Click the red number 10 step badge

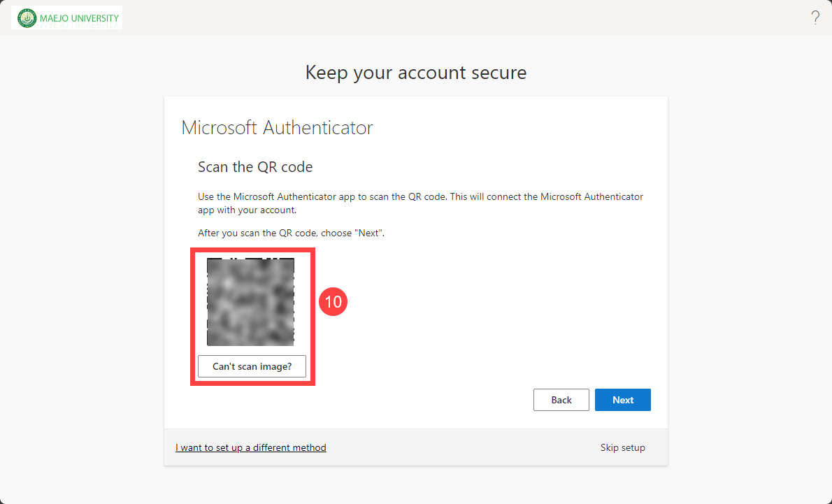(333, 301)
